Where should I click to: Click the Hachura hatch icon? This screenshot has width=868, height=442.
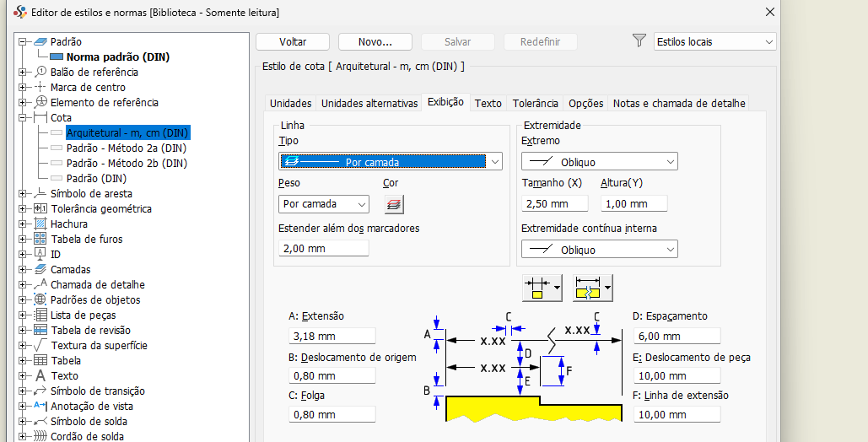40,224
